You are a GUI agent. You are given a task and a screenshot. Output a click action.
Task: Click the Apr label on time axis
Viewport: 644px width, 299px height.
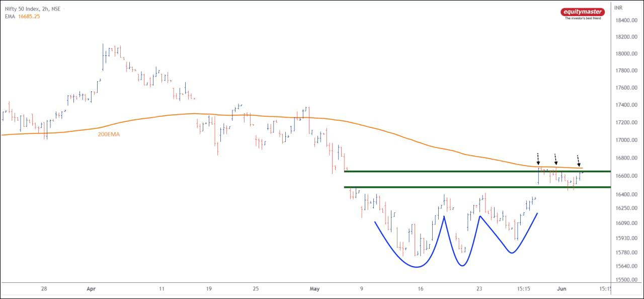(x=91, y=289)
